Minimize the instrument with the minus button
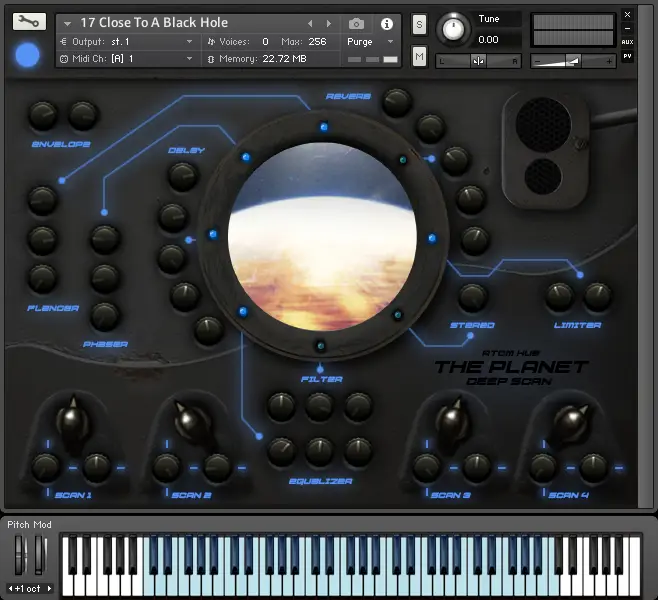The height and width of the screenshot is (600, 658). click(627, 29)
